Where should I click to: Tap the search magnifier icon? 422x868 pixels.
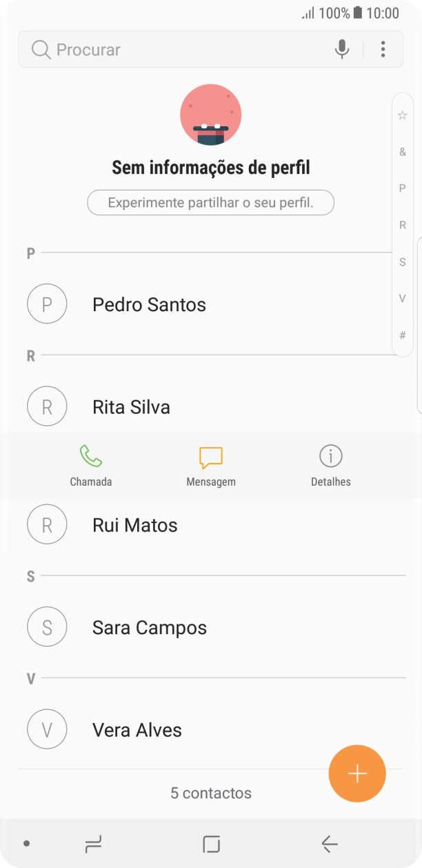pos(40,49)
